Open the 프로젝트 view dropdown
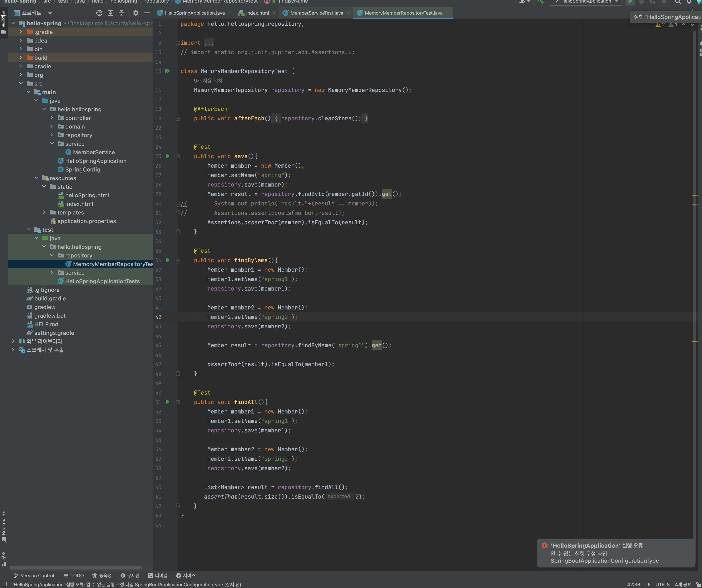 tap(50, 13)
